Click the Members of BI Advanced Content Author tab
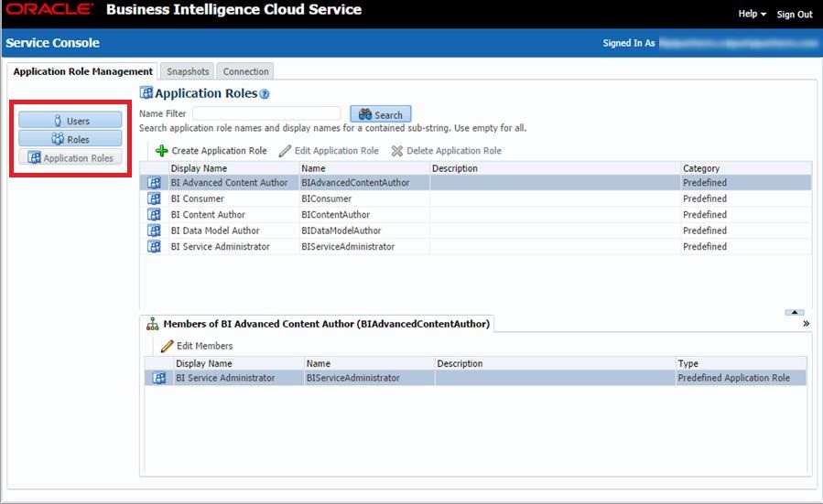The height and width of the screenshot is (504, 823). [x=318, y=324]
